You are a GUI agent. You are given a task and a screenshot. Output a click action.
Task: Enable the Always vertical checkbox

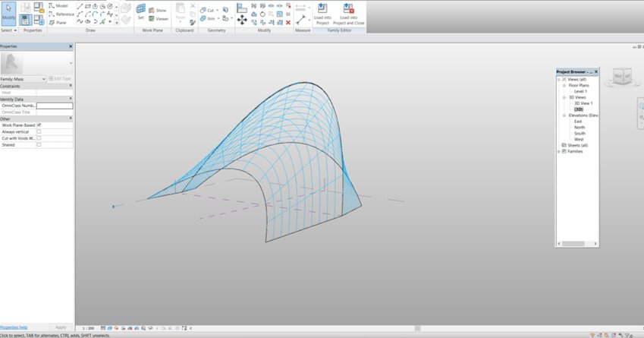click(x=39, y=131)
